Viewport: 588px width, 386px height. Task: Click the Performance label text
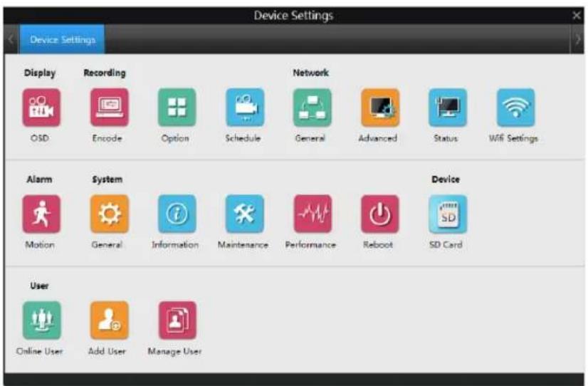[310, 245]
